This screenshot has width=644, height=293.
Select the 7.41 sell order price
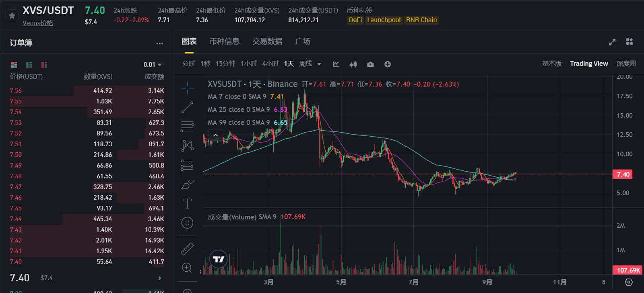pyautogui.click(x=16, y=251)
